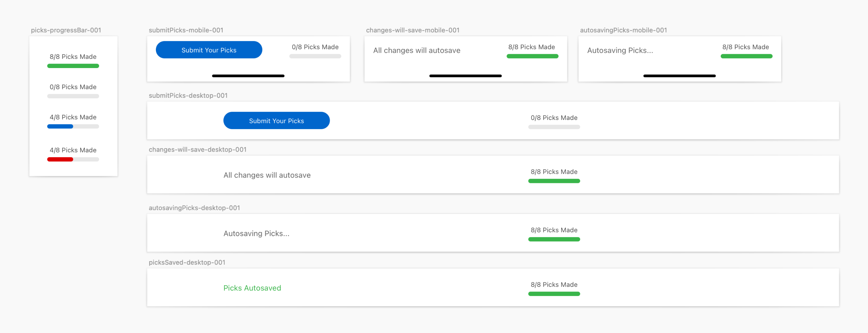Select the picksSaved-desktop-001 frame label
Screen dimensions: 868x333
pyautogui.click(x=187, y=262)
